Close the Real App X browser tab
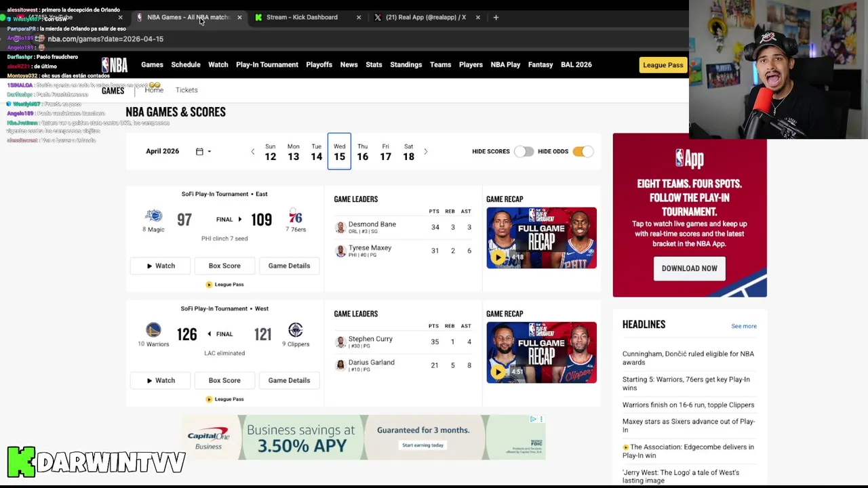Image resolution: width=868 pixels, height=488 pixels. coord(478,18)
